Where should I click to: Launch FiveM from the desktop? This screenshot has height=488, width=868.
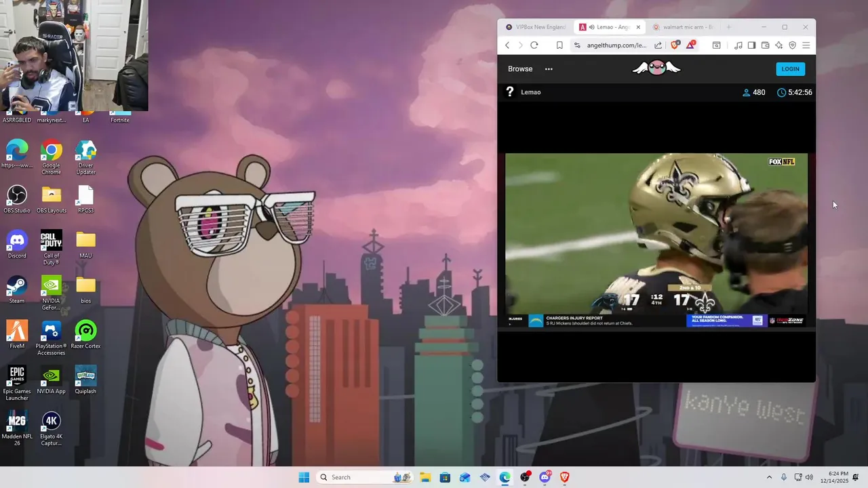[x=17, y=335]
